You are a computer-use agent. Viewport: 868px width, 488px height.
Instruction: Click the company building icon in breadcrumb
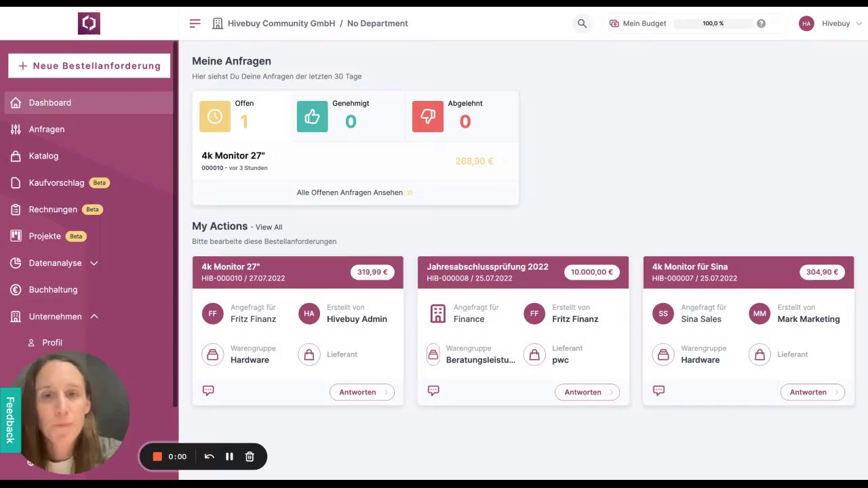[218, 23]
